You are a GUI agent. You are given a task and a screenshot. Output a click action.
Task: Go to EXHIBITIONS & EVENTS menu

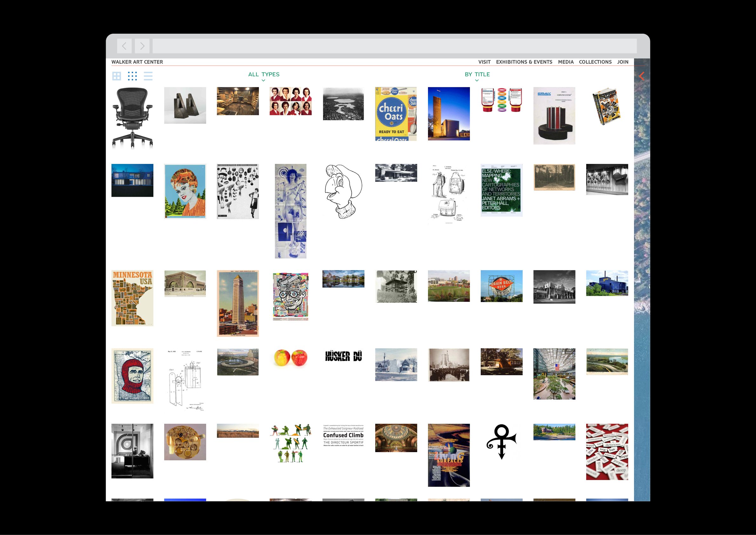[x=524, y=62]
